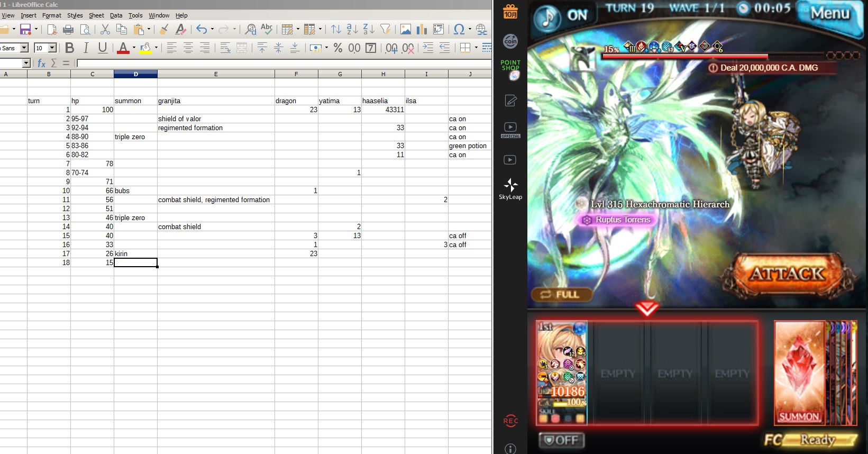868x454 pixels.
Task: Toggle the charge attack OFF button
Action: pos(562,440)
